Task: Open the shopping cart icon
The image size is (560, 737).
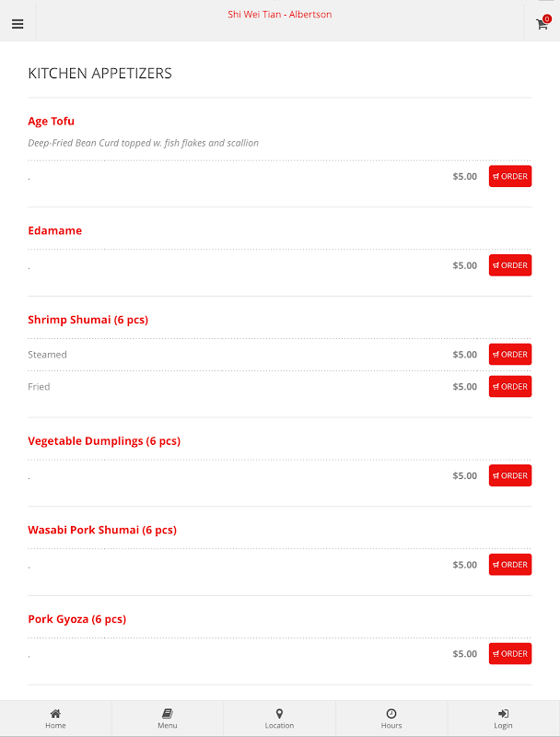Action: click(x=542, y=24)
